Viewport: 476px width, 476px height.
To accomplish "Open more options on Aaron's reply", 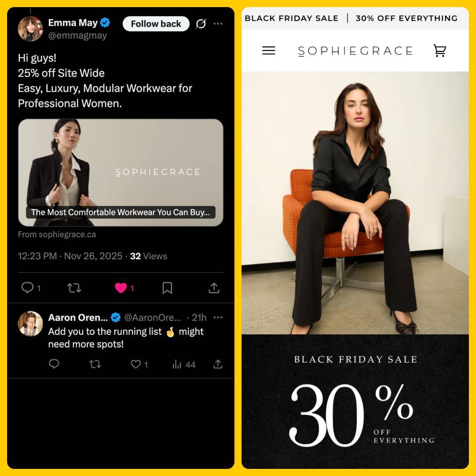I will (218, 317).
